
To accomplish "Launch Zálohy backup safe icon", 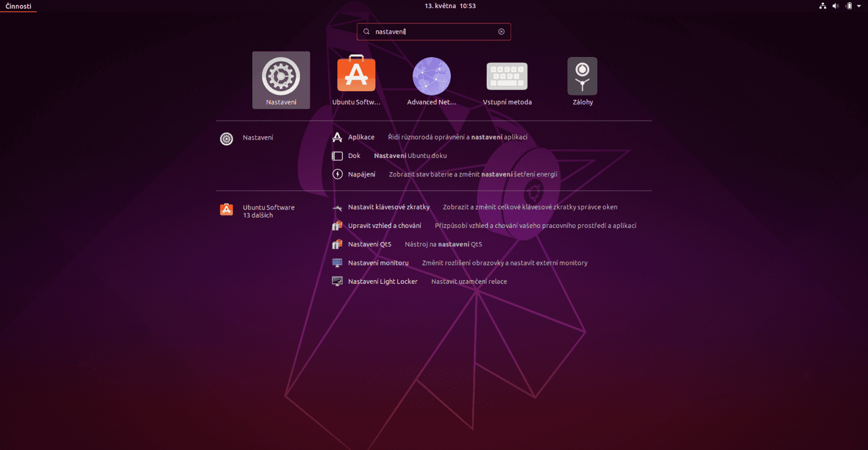I will click(x=583, y=77).
